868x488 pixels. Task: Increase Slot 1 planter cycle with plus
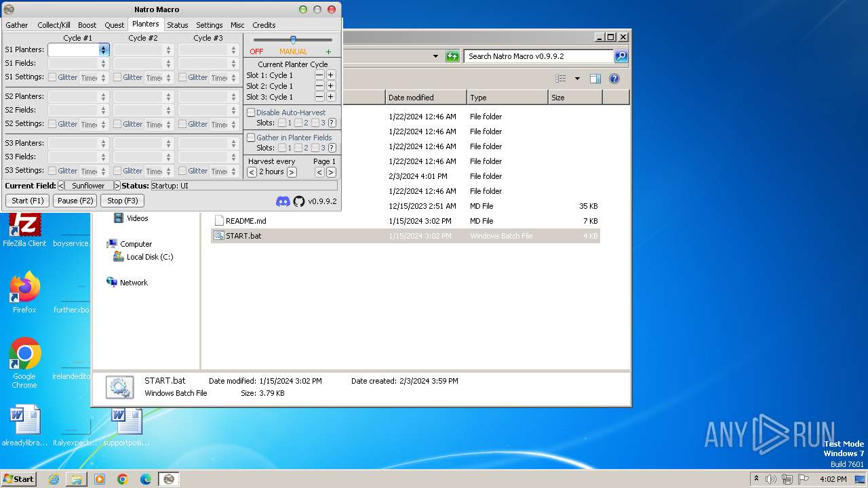[331, 75]
